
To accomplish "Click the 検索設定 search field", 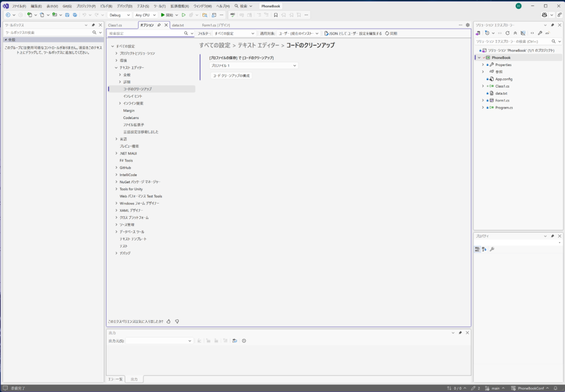I will (146, 34).
